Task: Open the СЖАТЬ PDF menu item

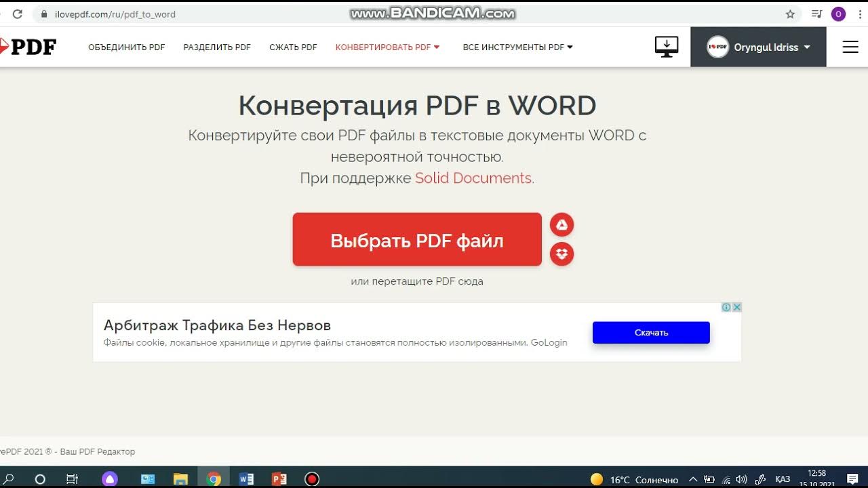Action: (x=293, y=47)
